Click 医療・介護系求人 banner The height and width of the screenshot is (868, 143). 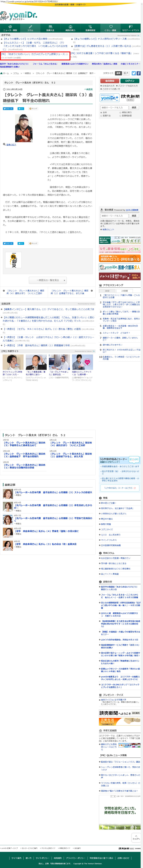click(120, 268)
